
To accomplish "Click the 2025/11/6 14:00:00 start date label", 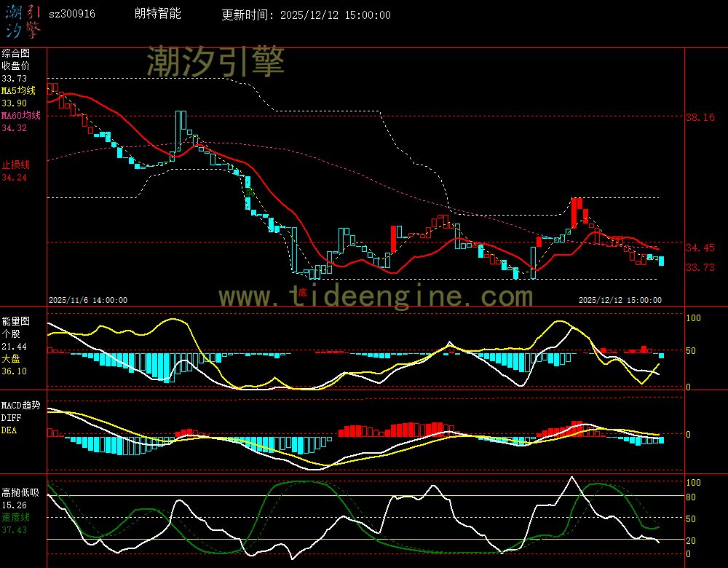I will click(88, 299).
